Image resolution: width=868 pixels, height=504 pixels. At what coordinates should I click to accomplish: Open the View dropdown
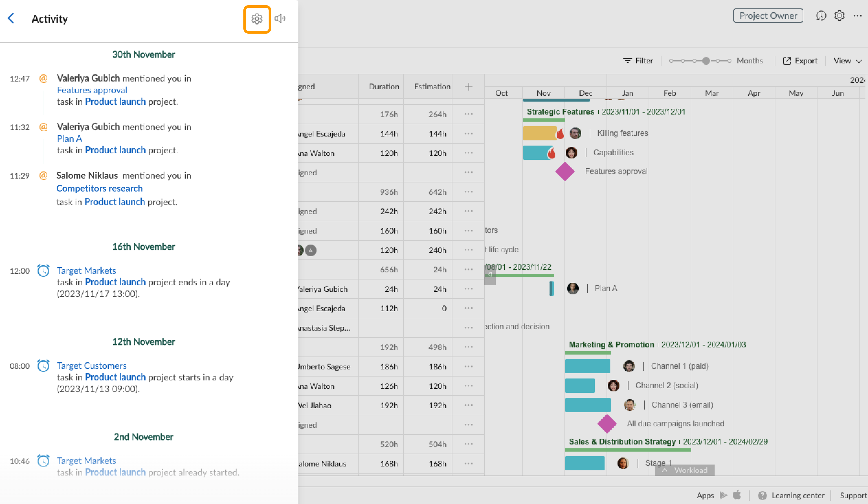click(847, 60)
